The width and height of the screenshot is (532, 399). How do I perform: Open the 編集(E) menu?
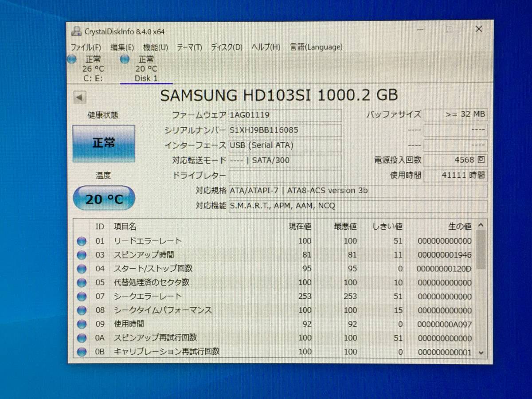click(122, 47)
